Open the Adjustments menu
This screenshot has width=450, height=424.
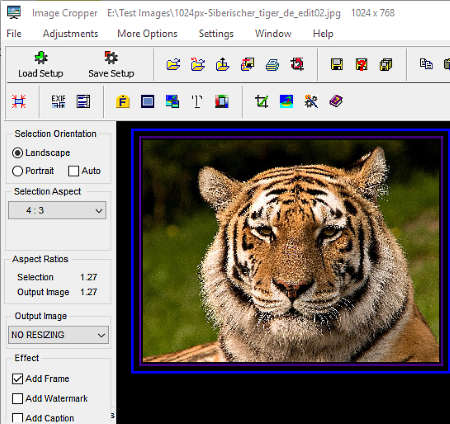(70, 34)
